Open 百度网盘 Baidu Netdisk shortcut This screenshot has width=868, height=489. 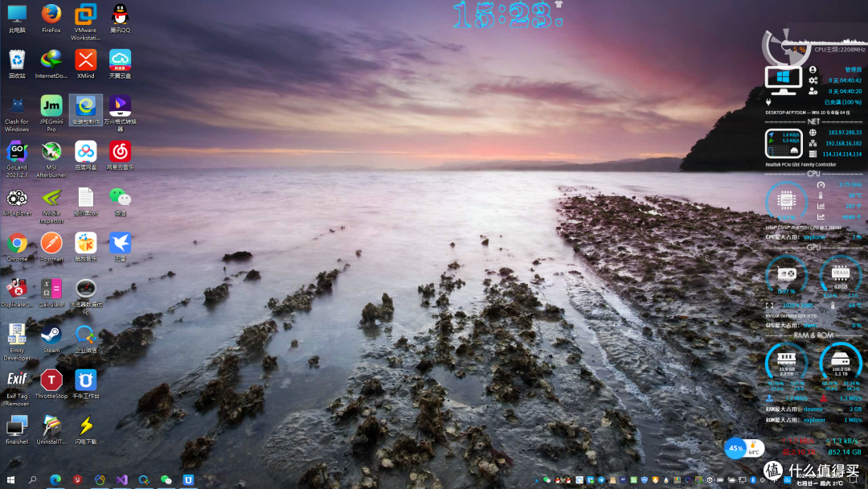[x=85, y=155]
